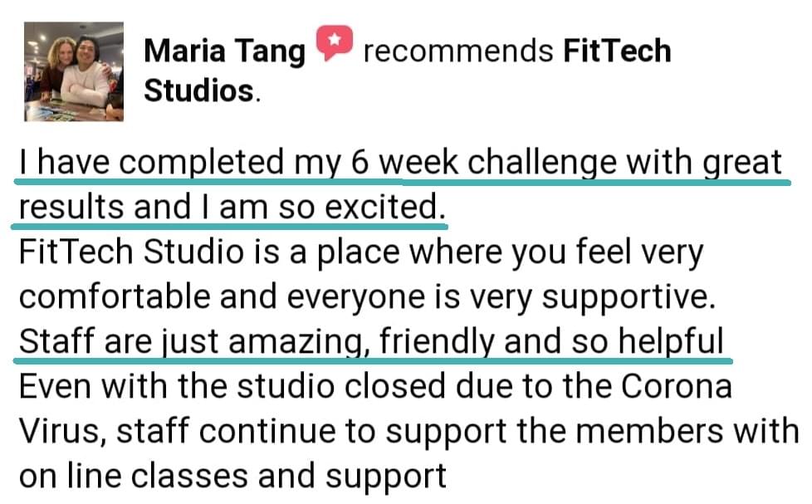Click the line "FitTech Studio is a place where"
Image resolution: width=812 pixels, height=504 pixels.
click(361, 252)
